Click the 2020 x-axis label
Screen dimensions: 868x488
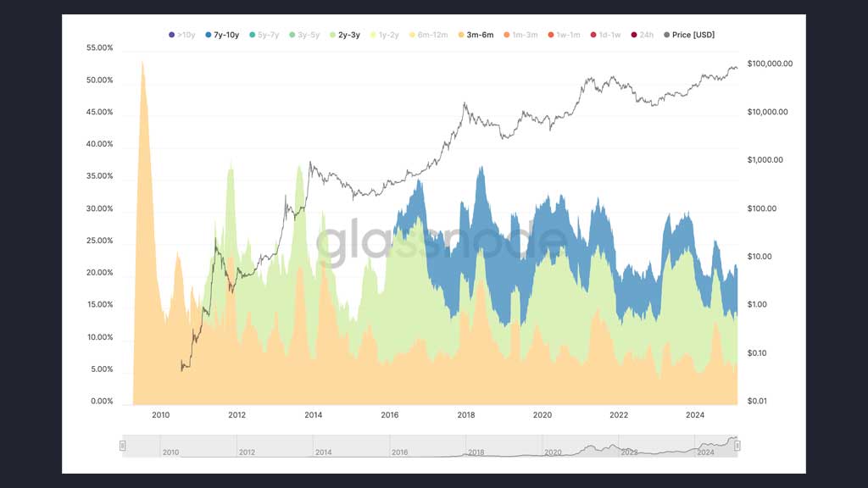pos(542,415)
